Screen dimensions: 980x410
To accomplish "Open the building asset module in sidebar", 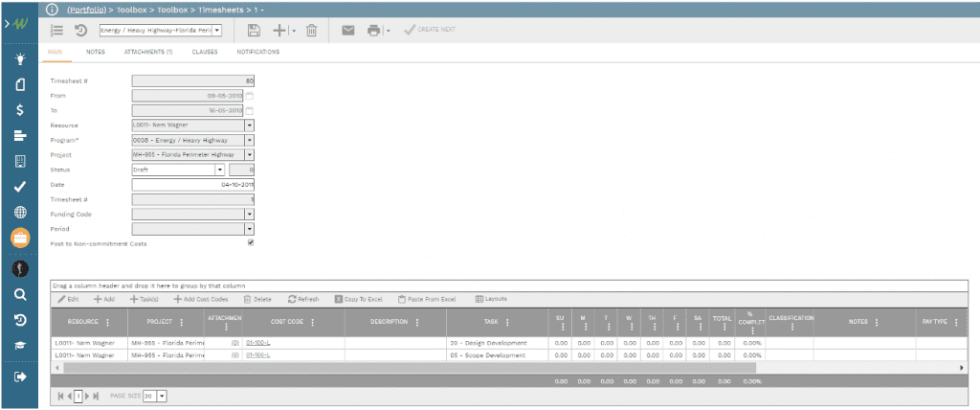I will point(20,161).
